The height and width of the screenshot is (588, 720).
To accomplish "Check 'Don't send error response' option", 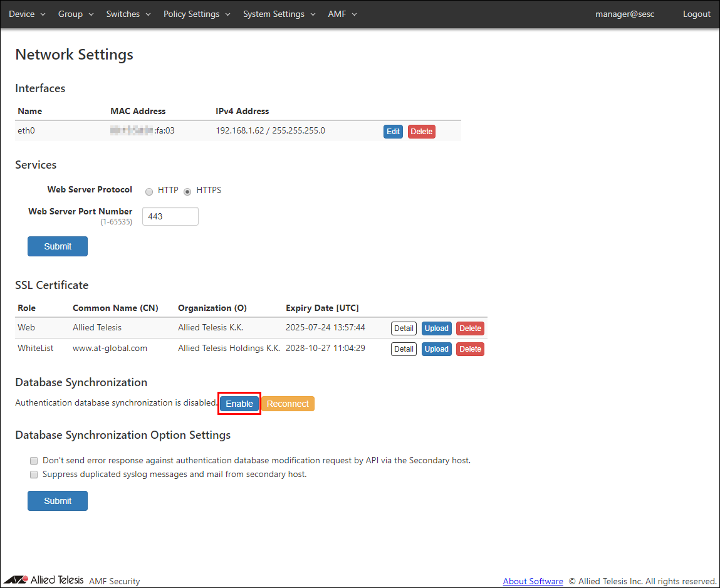I will (x=34, y=461).
